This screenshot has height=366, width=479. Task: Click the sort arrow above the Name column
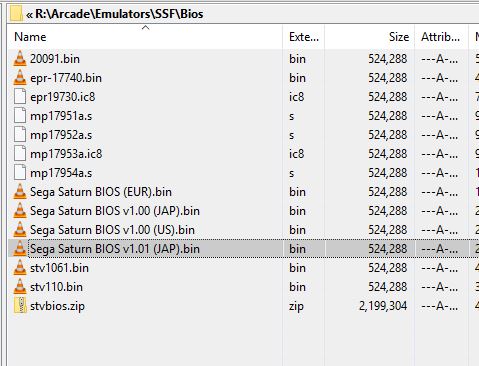146,28
